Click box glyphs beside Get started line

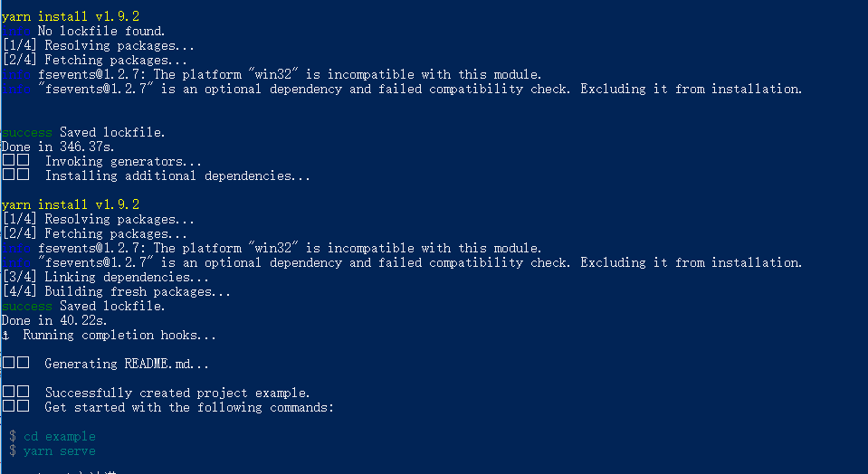click(15, 407)
